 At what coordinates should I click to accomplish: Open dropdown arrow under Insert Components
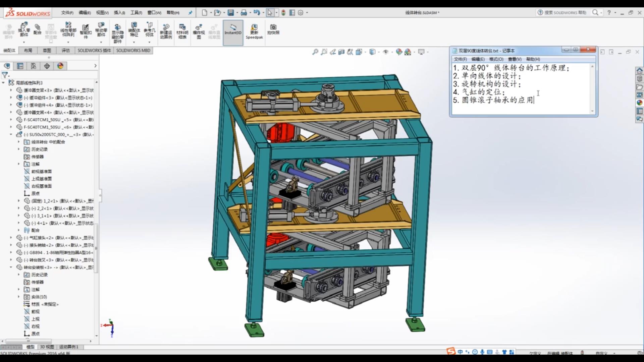tap(24, 42)
